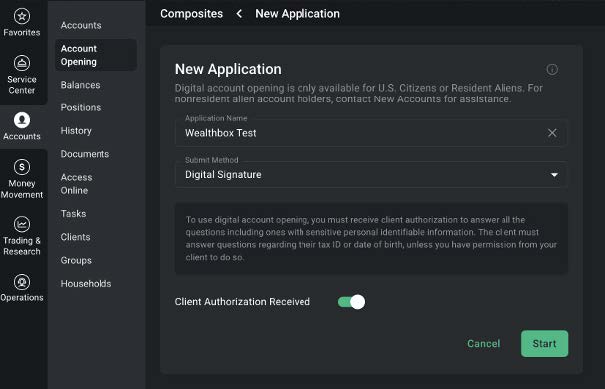Click New Application breadcrumb title
This screenshot has height=389, width=605.
click(x=297, y=14)
